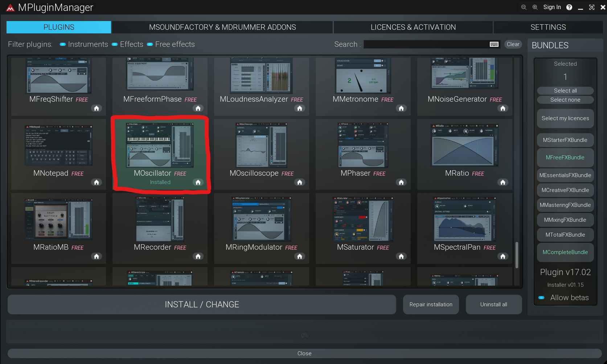607x364 pixels.
Task: Open MNoiseGenerator home page icon
Action: click(503, 108)
